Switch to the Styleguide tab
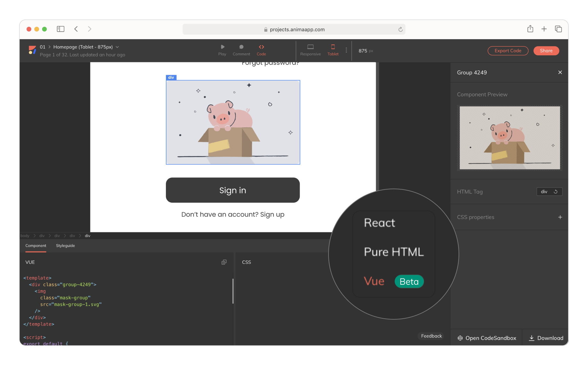588x365 pixels. click(x=65, y=246)
